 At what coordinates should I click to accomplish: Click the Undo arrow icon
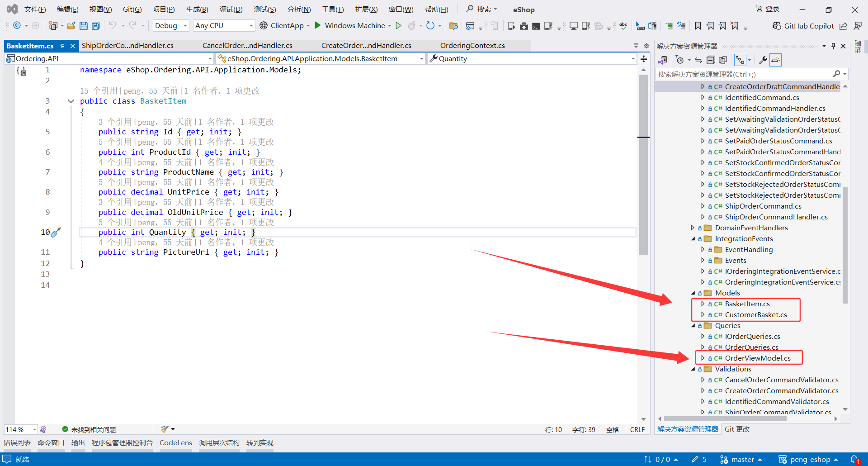pos(113,25)
